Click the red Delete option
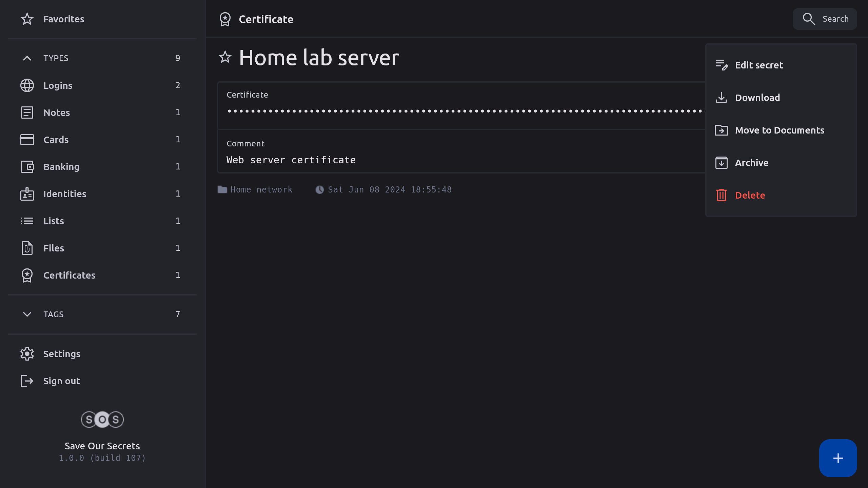 [x=750, y=195]
